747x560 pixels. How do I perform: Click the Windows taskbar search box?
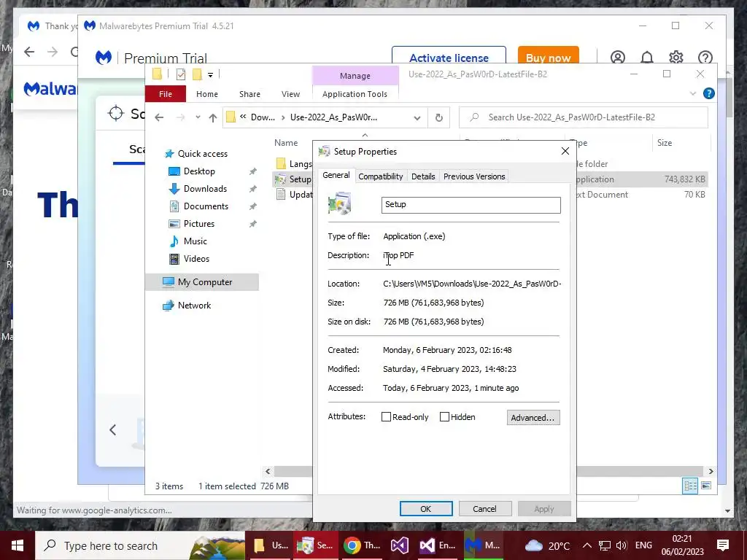point(140,545)
